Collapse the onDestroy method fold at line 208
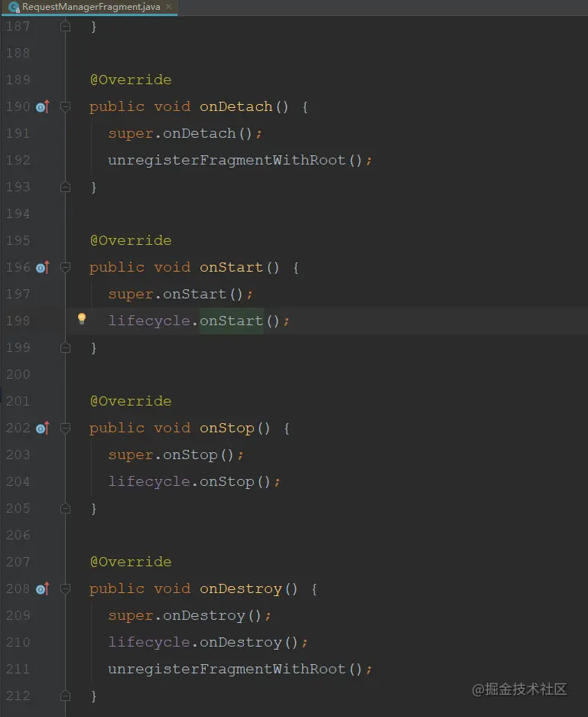 click(x=65, y=589)
